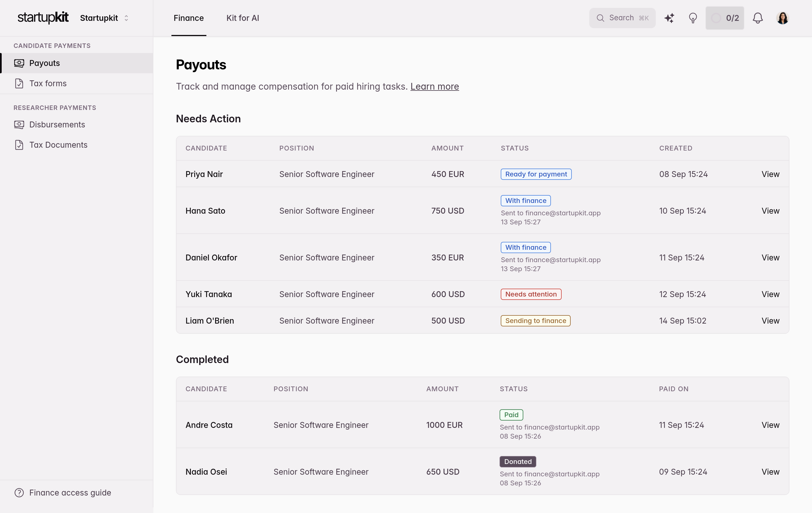Viewport: 812px width, 513px height.
Task: Click the Donated status badge
Action: point(518,461)
